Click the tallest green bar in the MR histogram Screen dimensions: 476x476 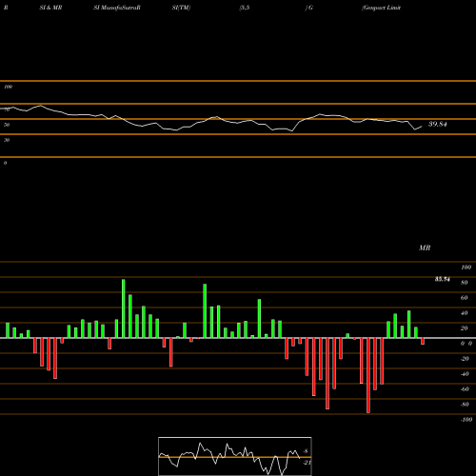tap(124, 308)
